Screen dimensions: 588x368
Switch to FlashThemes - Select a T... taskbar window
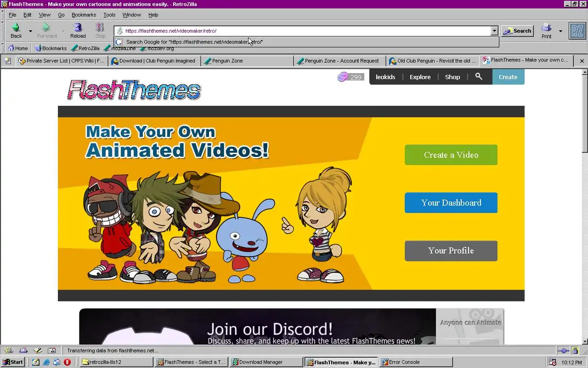pos(191,362)
